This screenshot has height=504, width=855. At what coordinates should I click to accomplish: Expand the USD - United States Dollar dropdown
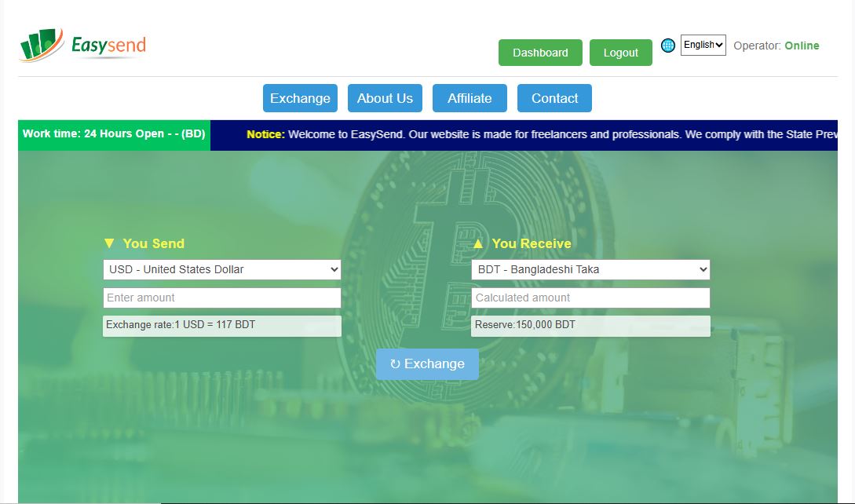tap(221, 269)
